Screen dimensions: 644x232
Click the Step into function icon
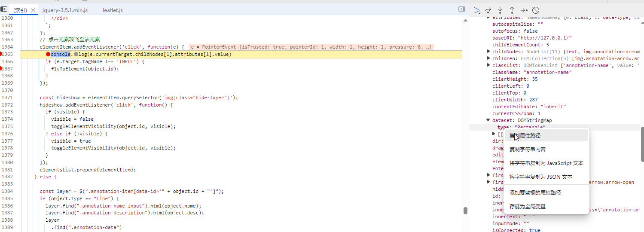[500, 10]
